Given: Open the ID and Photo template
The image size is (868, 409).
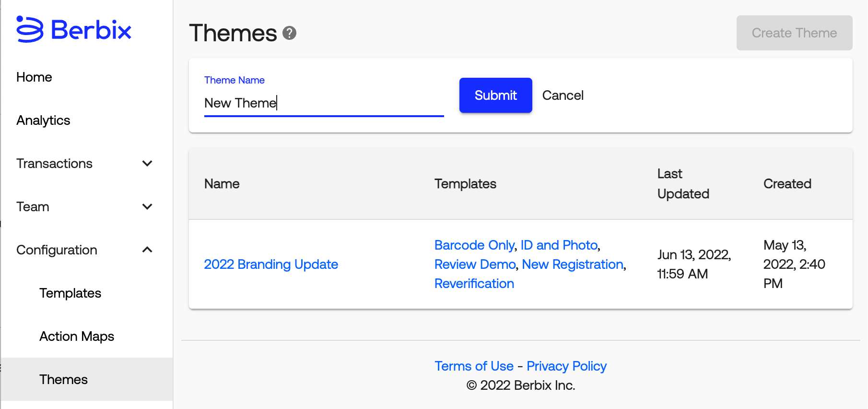Looking at the screenshot, I should coord(559,245).
